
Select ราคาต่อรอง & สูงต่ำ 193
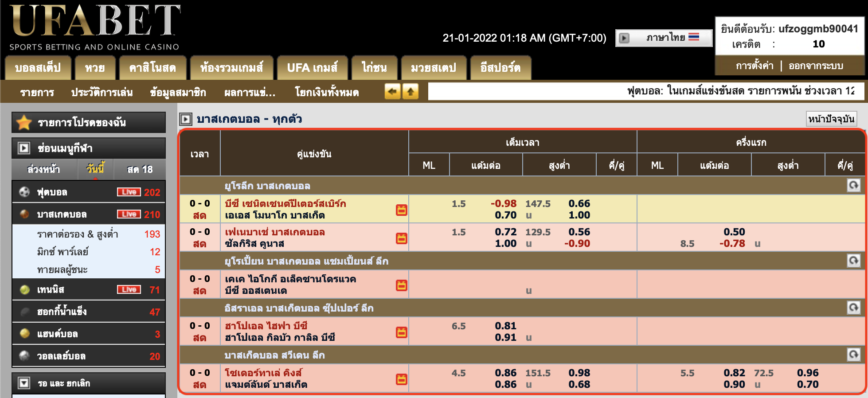pos(89,234)
